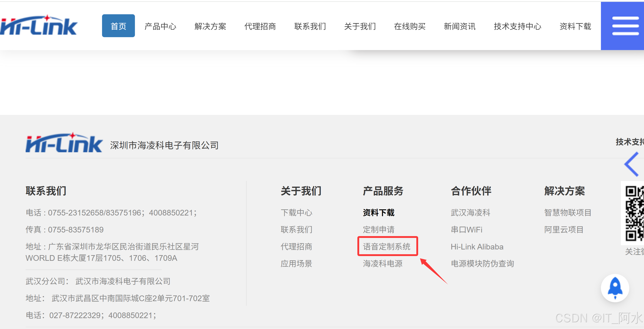Select the 首页 navigation tab
The width and height of the screenshot is (644, 329).
point(118,26)
